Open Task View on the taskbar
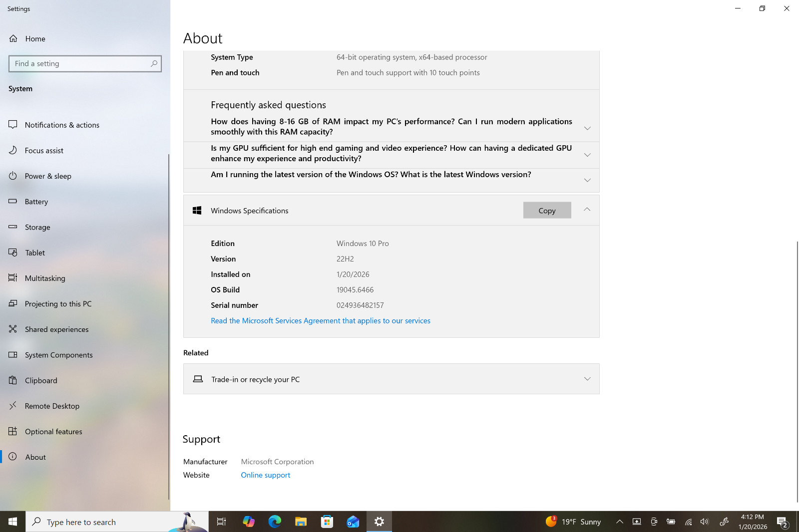The height and width of the screenshot is (532, 799). point(221,522)
